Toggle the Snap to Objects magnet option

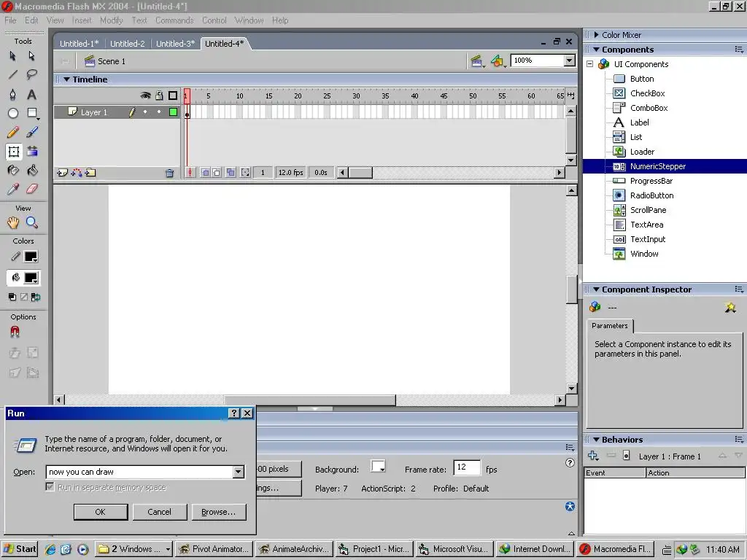pyautogui.click(x=15, y=332)
